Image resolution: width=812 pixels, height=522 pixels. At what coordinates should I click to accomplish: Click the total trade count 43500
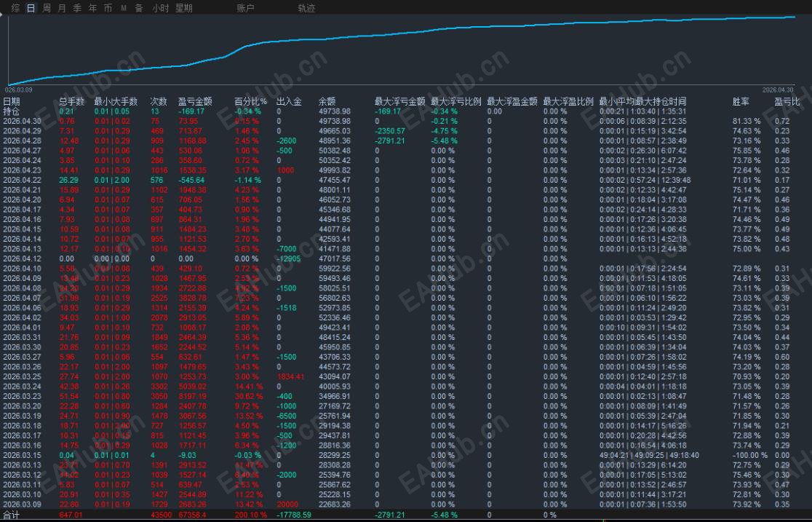(x=162, y=515)
